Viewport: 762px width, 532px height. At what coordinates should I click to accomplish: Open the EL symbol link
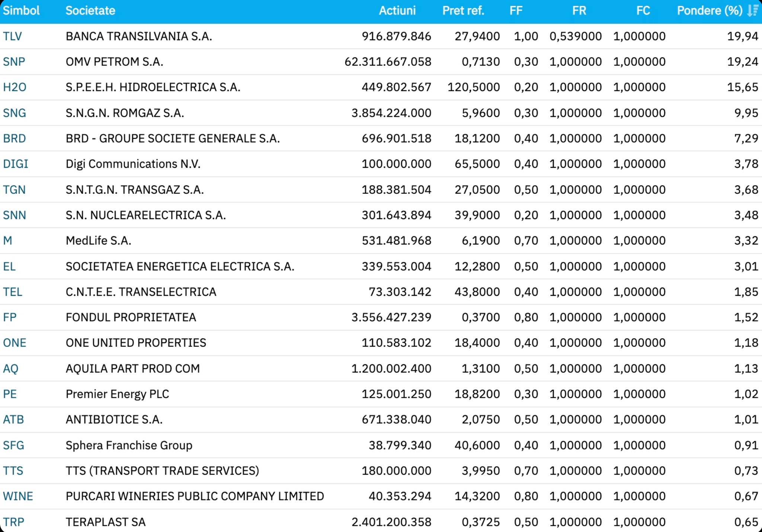(9, 267)
